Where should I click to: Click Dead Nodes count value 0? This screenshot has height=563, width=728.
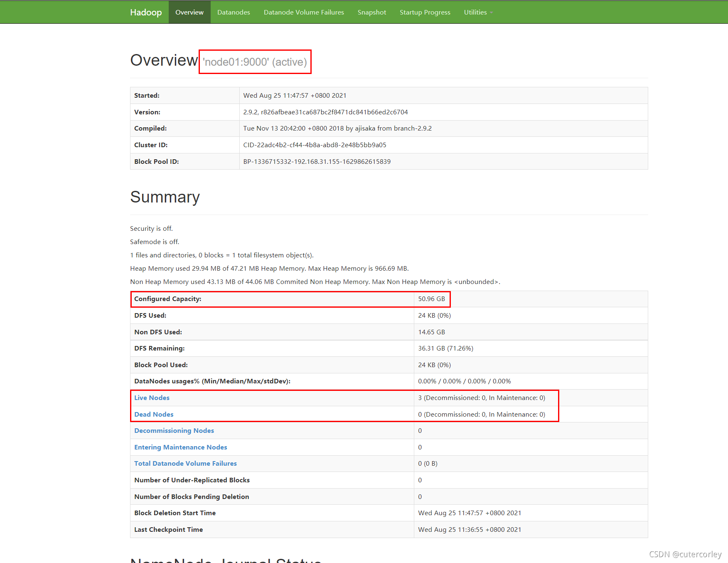pos(482,415)
